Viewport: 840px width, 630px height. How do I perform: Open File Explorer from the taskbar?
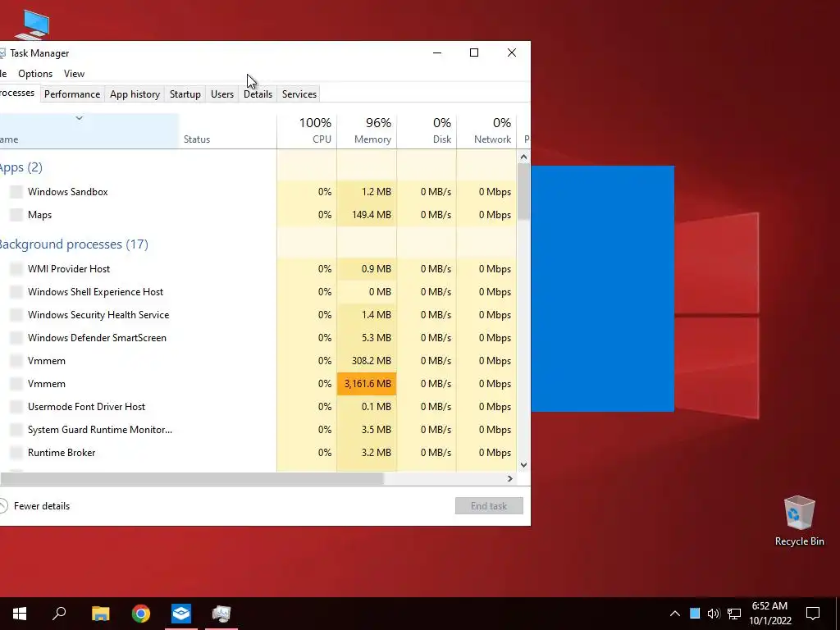coord(100,614)
